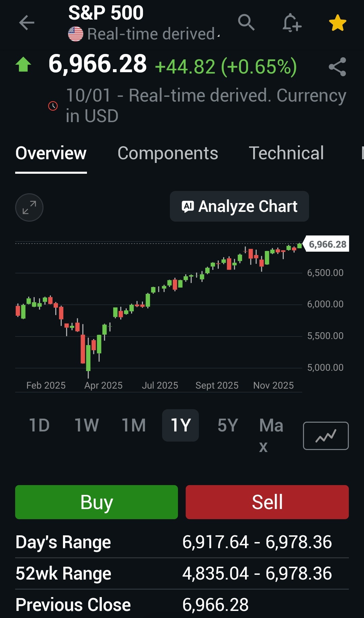Screen dimensions: 364x618
Task: Tap the Apr 2025 axis label
Action: click(103, 385)
